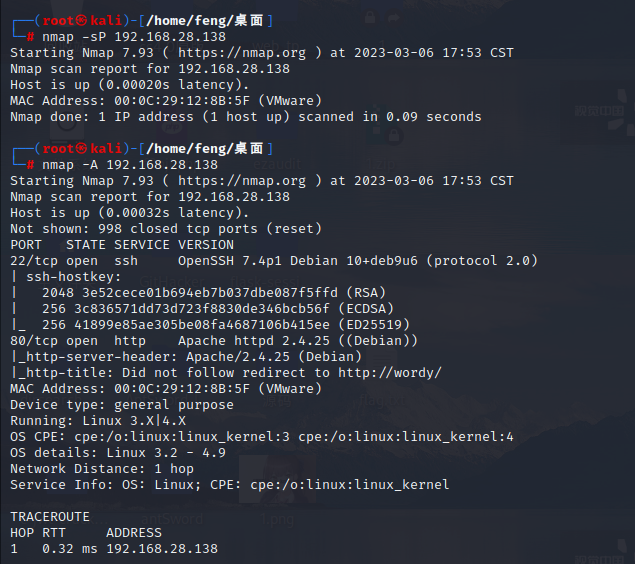Click the OS details Linux 3.2 - 4.9 line

click(118, 453)
